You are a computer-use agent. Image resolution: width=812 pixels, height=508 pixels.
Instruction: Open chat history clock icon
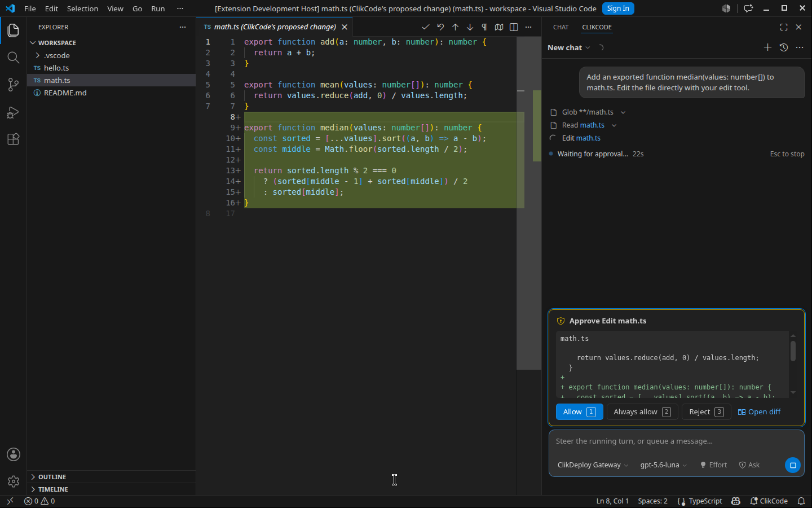784,47
